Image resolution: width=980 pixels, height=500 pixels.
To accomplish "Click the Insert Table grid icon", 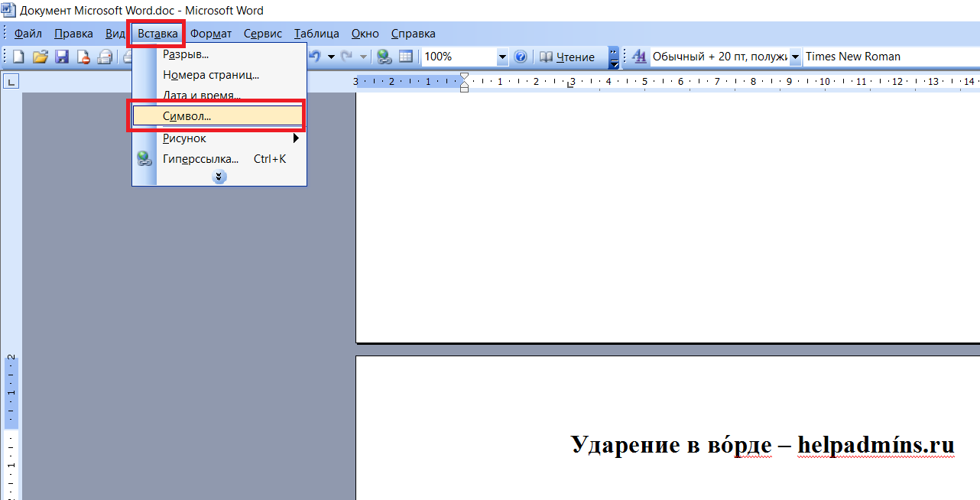I will (406, 57).
